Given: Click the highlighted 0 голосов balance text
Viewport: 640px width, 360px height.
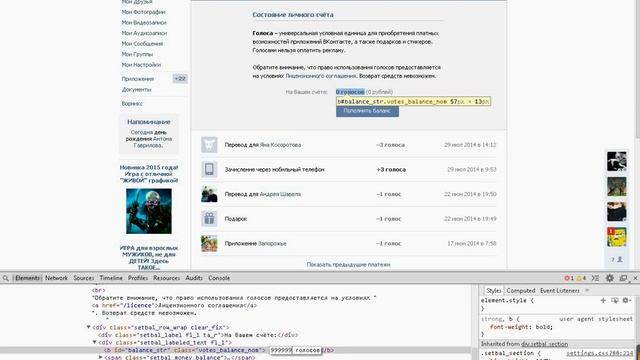Looking at the screenshot, I should coord(350,92).
